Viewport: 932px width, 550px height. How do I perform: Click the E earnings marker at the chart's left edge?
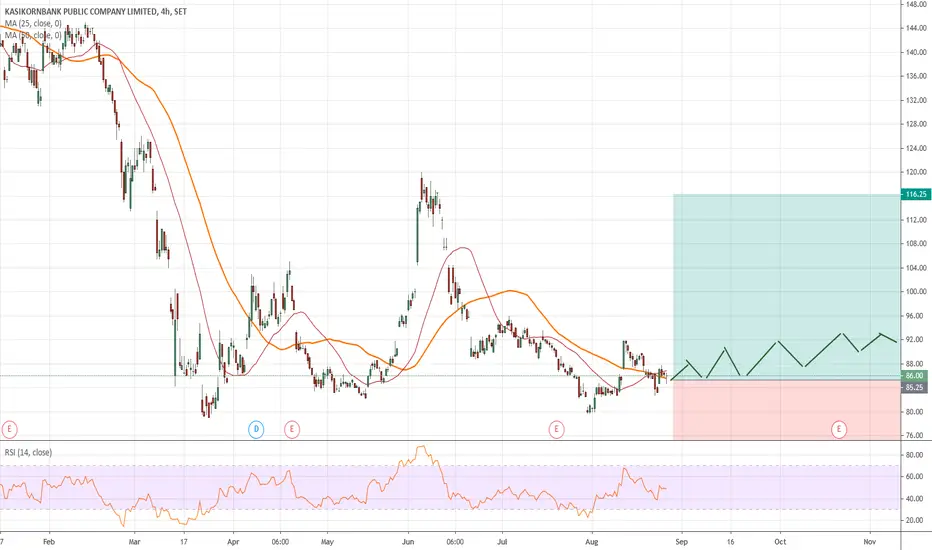9,429
